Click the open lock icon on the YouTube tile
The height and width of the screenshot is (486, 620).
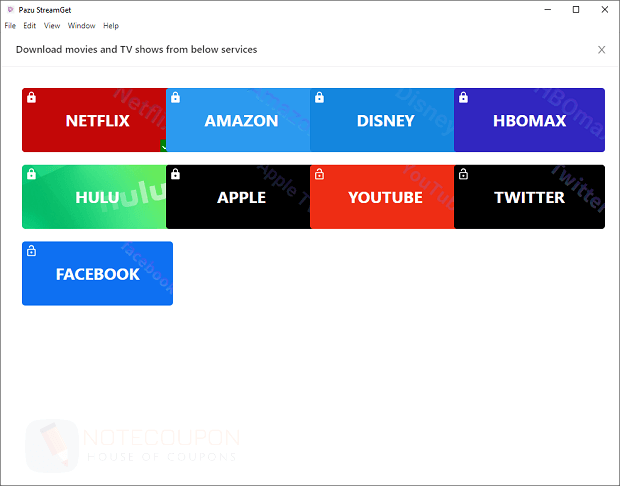[319, 174]
